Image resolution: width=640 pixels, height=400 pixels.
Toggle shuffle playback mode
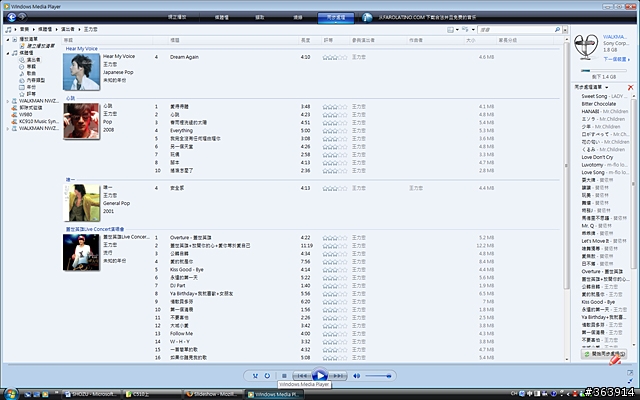tap(255, 376)
